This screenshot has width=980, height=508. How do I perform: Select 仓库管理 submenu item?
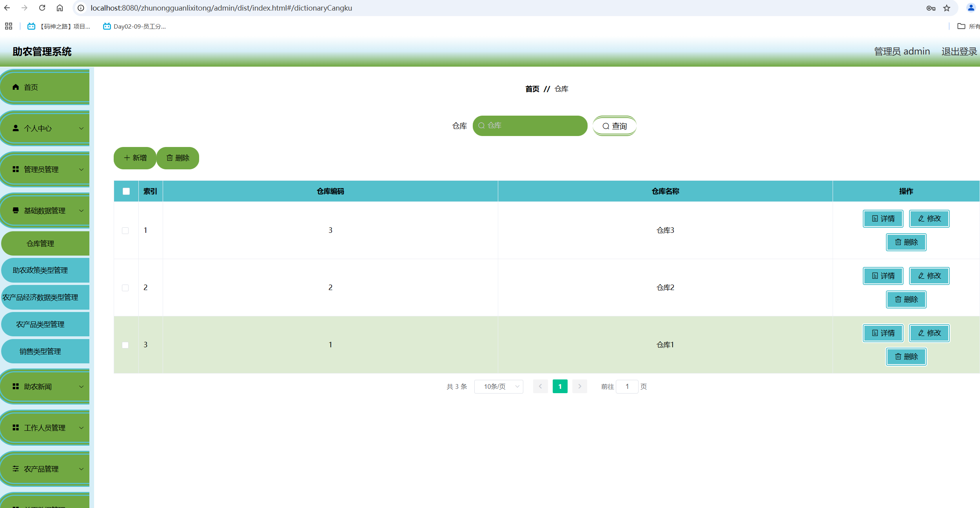tap(45, 243)
